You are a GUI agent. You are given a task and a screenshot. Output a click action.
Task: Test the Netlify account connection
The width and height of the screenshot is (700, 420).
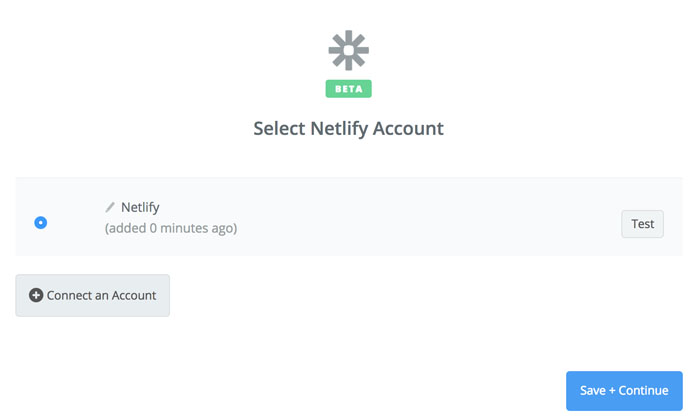point(642,224)
